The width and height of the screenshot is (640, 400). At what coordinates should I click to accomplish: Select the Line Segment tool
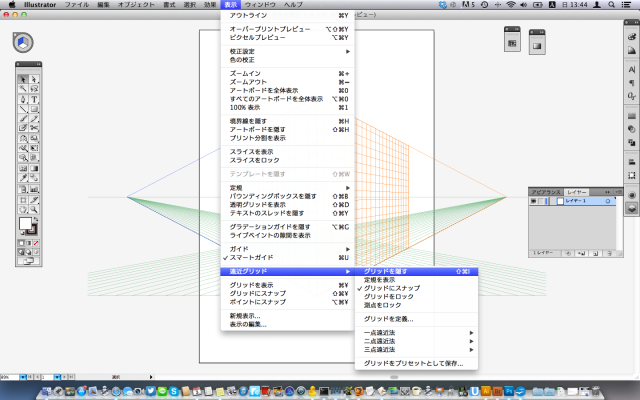point(23,109)
